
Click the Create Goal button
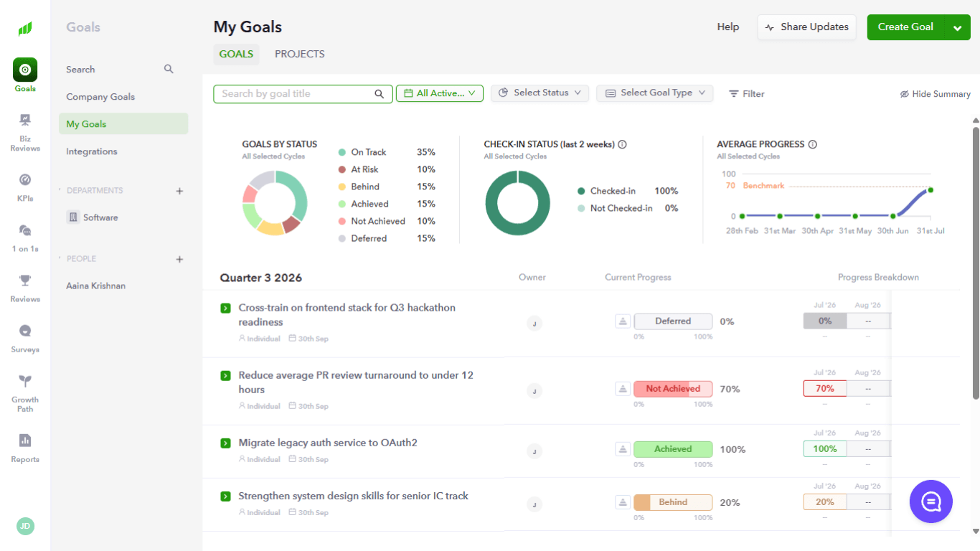pyautogui.click(x=905, y=27)
